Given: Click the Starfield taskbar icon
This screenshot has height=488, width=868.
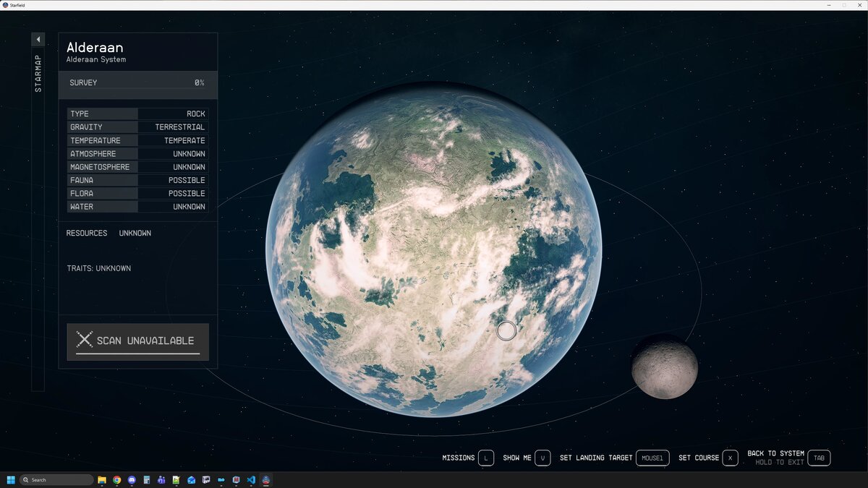Looking at the screenshot, I should (266, 480).
